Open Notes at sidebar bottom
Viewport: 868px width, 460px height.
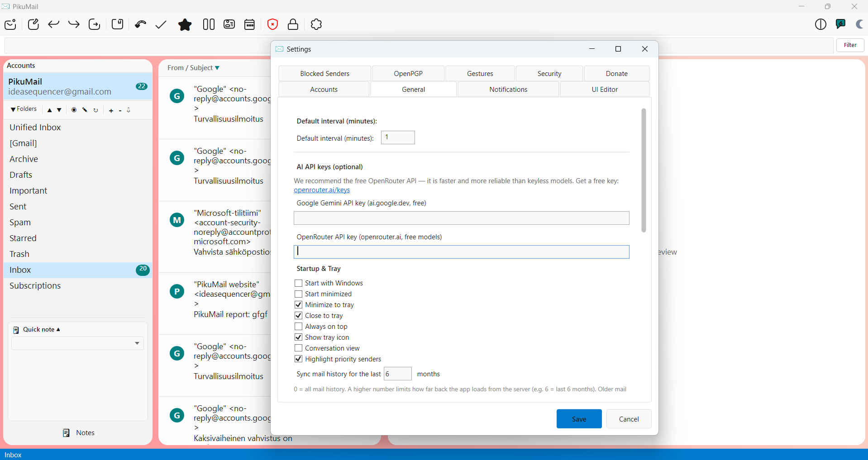click(x=79, y=433)
